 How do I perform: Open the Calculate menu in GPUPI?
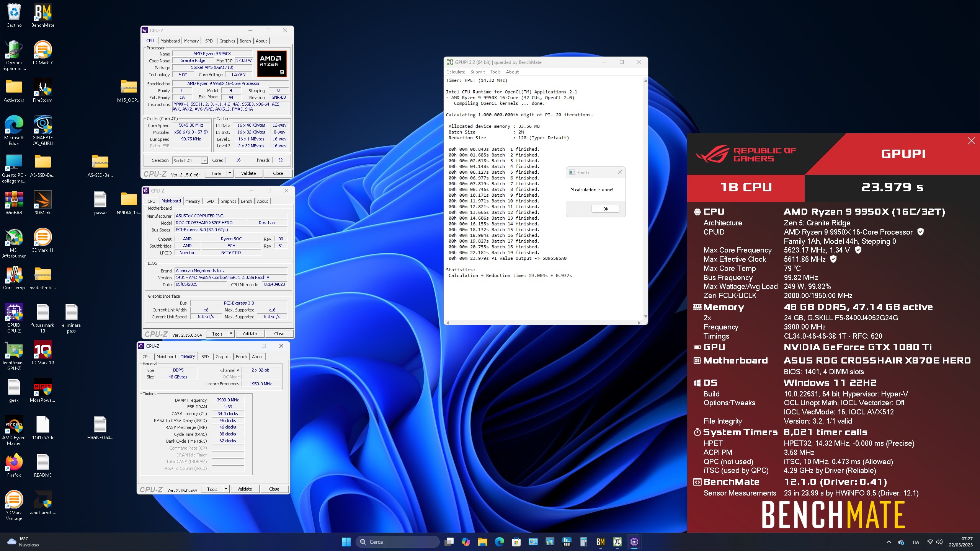pyautogui.click(x=456, y=72)
